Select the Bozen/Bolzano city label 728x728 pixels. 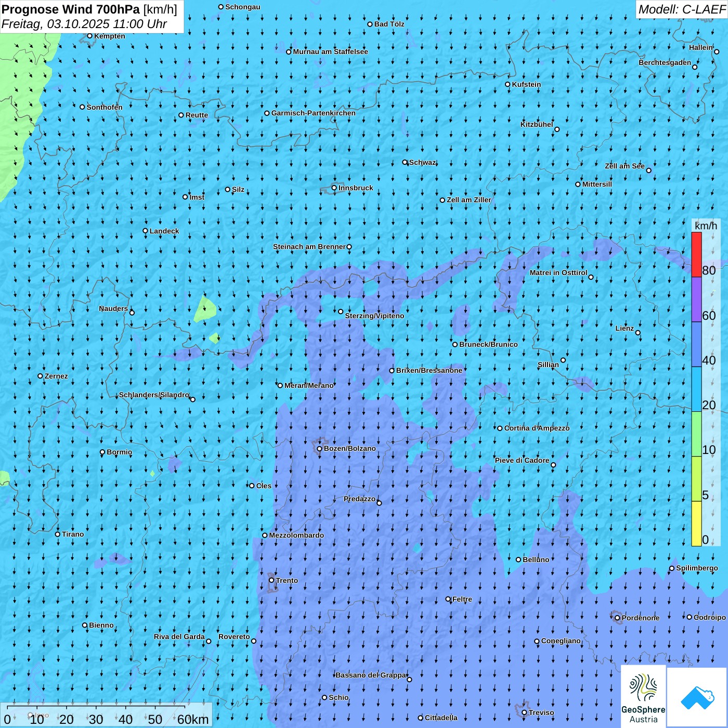click(350, 448)
